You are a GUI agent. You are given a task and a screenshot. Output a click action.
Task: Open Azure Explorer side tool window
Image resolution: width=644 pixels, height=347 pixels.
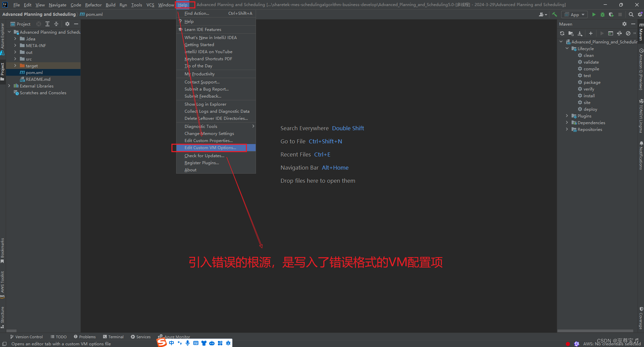tap(2, 39)
